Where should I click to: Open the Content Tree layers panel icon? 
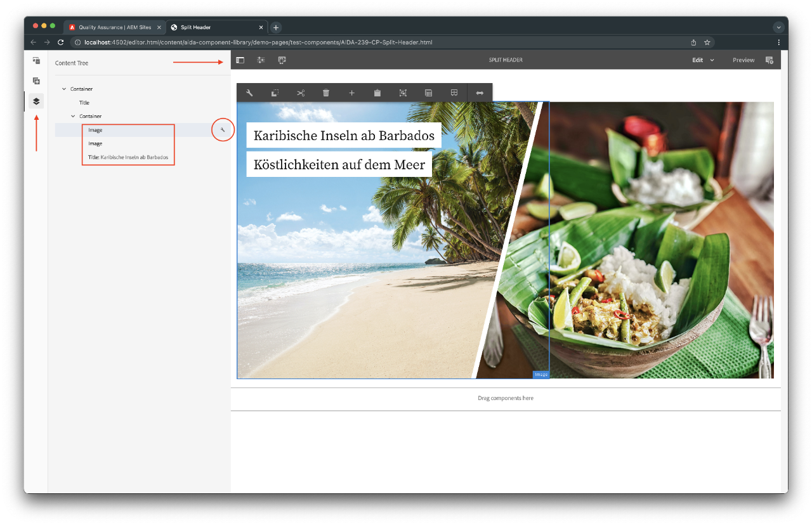pyautogui.click(x=36, y=101)
